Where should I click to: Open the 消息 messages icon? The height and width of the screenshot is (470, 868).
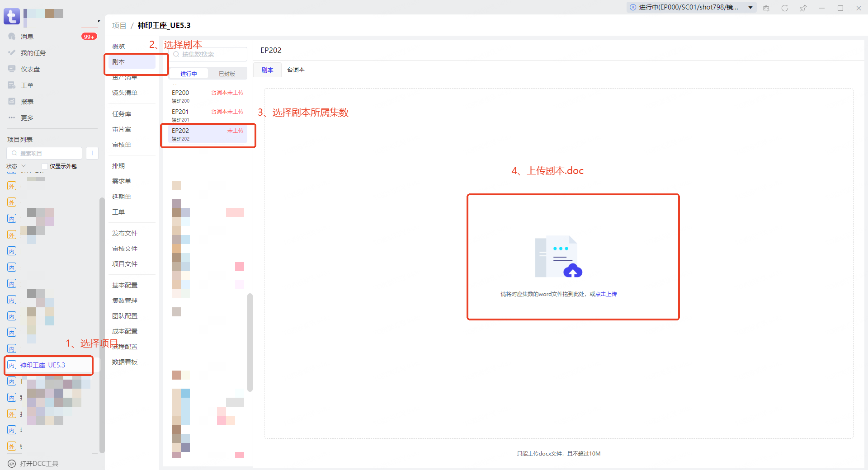coord(12,37)
